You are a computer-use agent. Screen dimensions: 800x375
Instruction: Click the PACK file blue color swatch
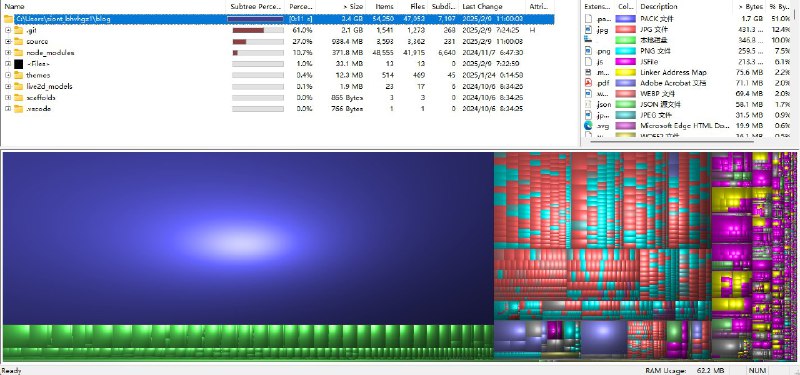pyautogui.click(x=626, y=19)
